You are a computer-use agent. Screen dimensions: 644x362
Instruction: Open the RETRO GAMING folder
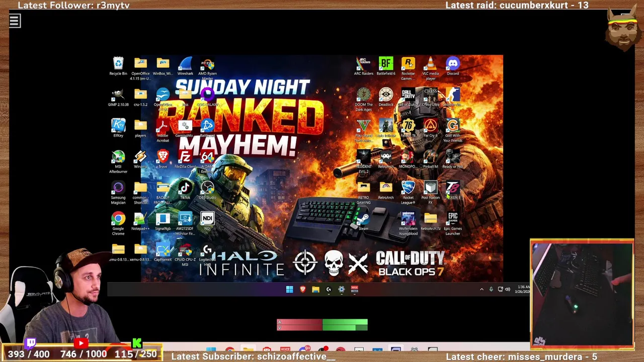(x=363, y=193)
